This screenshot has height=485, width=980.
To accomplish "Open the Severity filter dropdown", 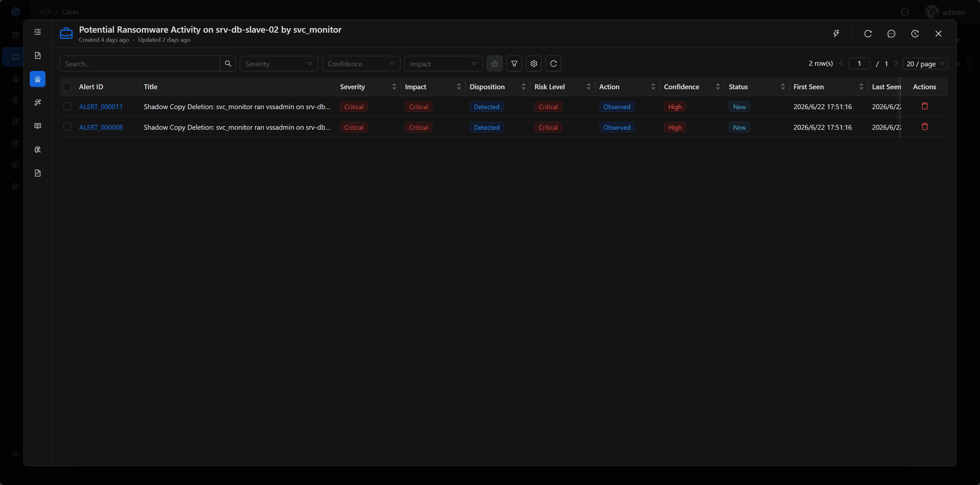I will 278,64.
